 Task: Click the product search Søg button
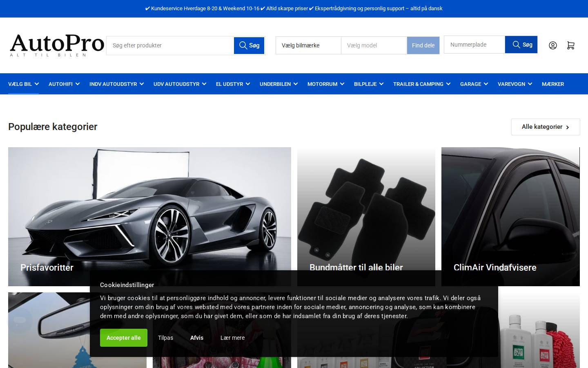click(249, 45)
